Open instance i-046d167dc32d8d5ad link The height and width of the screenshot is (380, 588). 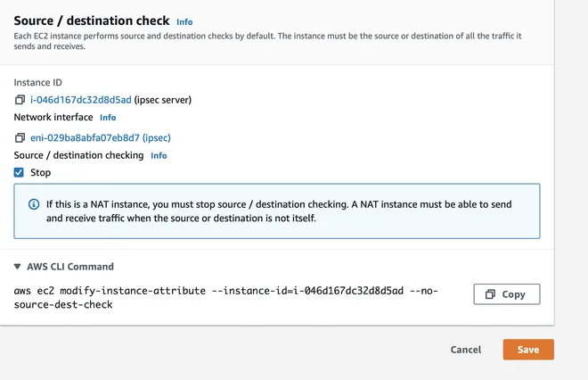point(81,100)
